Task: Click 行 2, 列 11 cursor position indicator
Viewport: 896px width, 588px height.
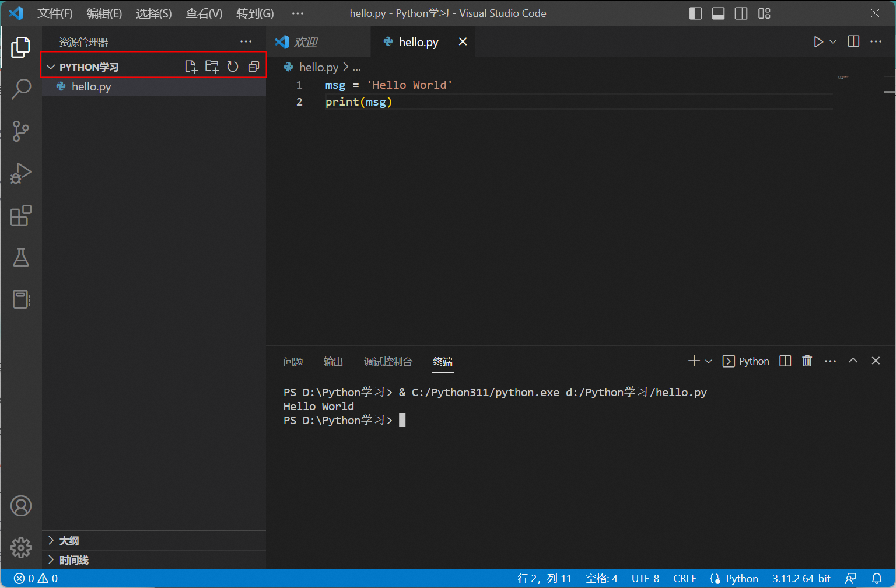Action: [544, 578]
